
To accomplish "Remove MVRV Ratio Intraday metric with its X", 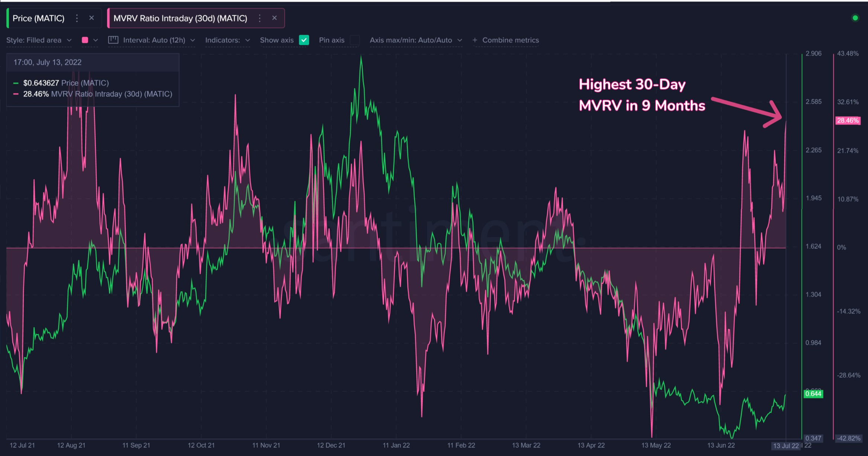I will point(274,18).
